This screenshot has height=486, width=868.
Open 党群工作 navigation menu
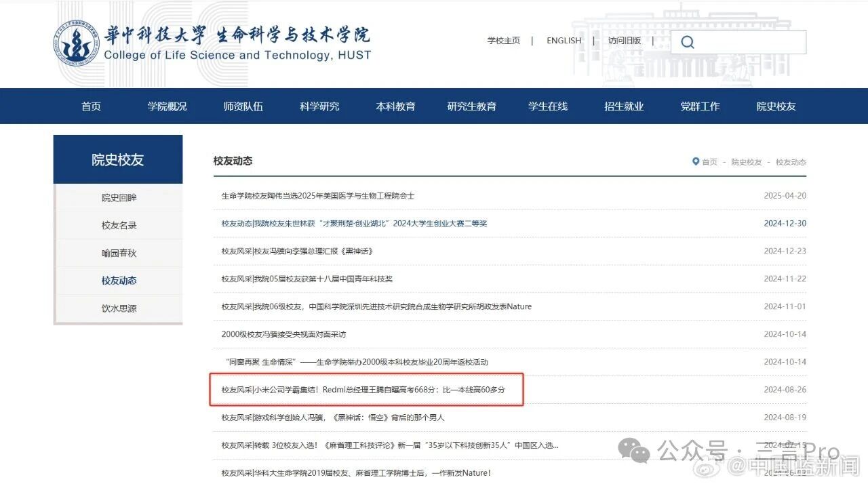701,106
